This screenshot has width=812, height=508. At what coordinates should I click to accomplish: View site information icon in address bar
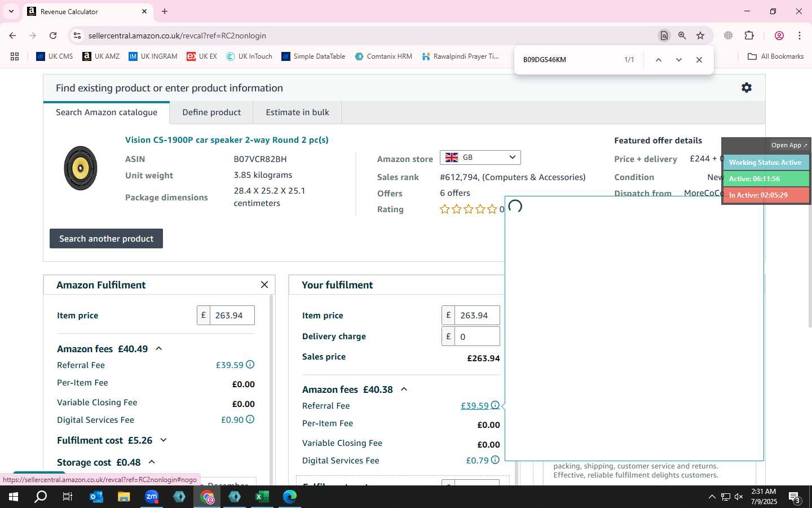[77, 36]
